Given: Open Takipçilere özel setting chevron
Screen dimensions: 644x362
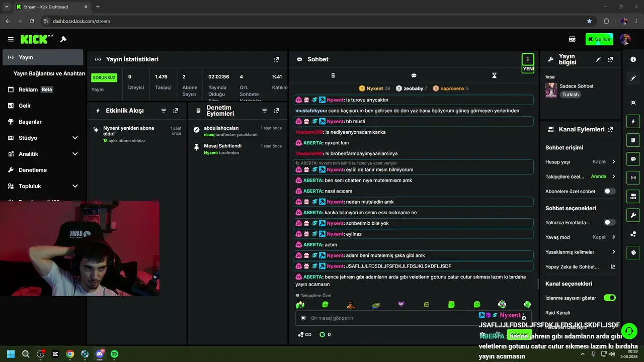Looking at the screenshot, I should [614, 176].
